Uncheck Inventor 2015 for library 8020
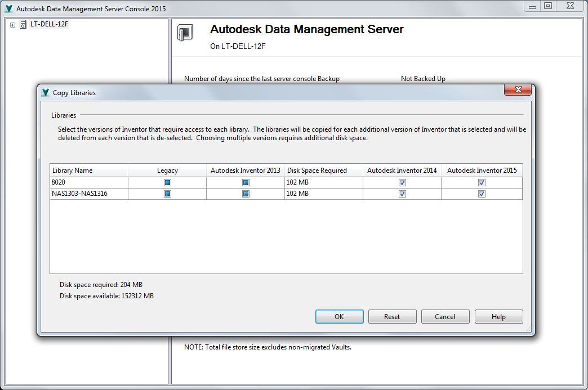Screen dimensions: 588x390 482,182
